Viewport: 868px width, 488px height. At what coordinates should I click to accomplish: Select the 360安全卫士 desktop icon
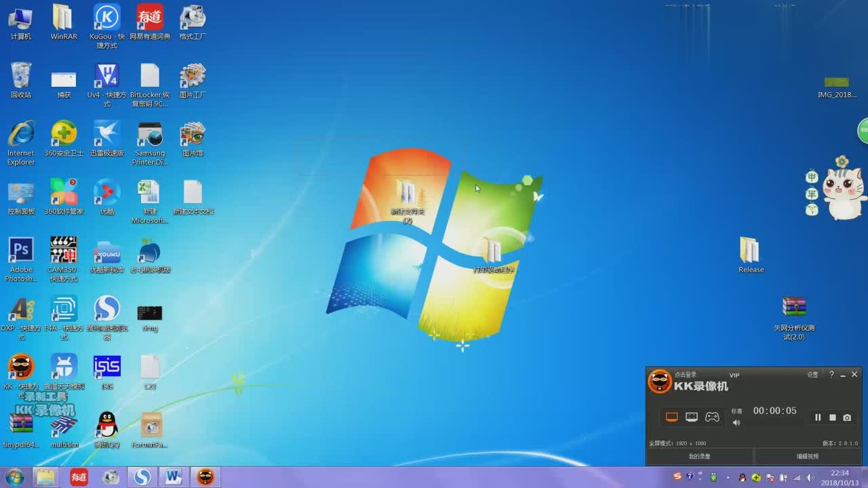[64, 139]
